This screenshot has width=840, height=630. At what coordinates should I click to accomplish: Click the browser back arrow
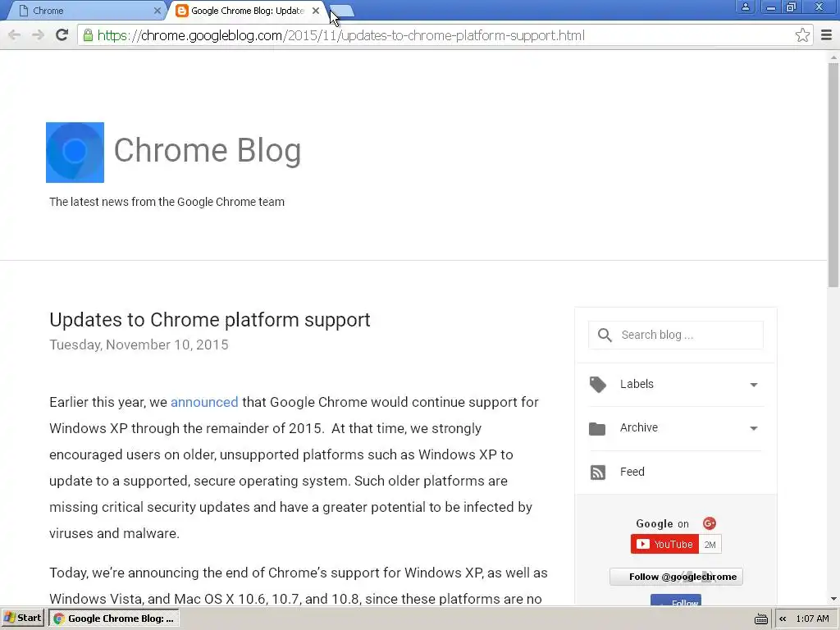point(15,35)
